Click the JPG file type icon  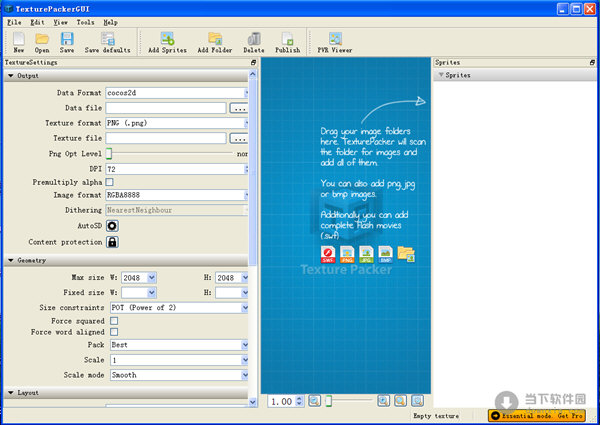[366, 255]
